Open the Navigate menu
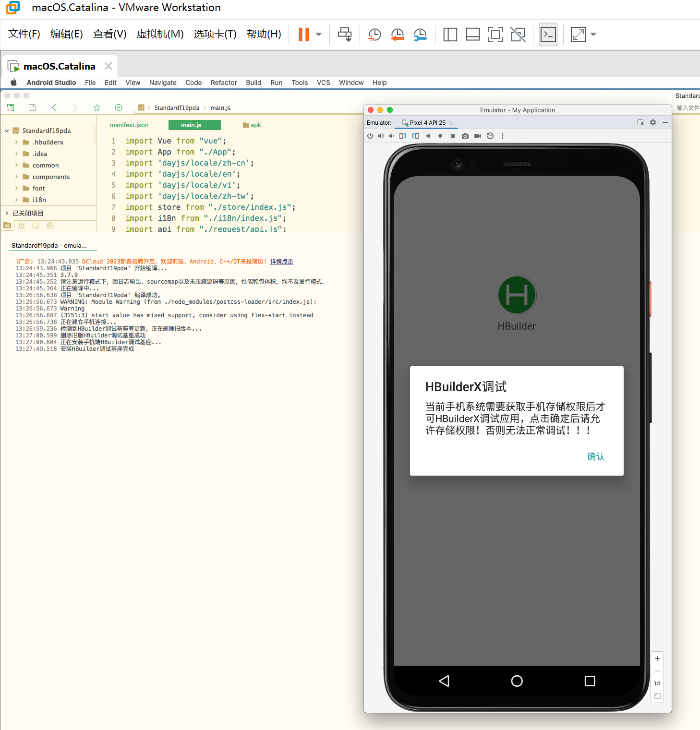This screenshot has width=700, height=730. pyautogui.click(x=163, y=83)
